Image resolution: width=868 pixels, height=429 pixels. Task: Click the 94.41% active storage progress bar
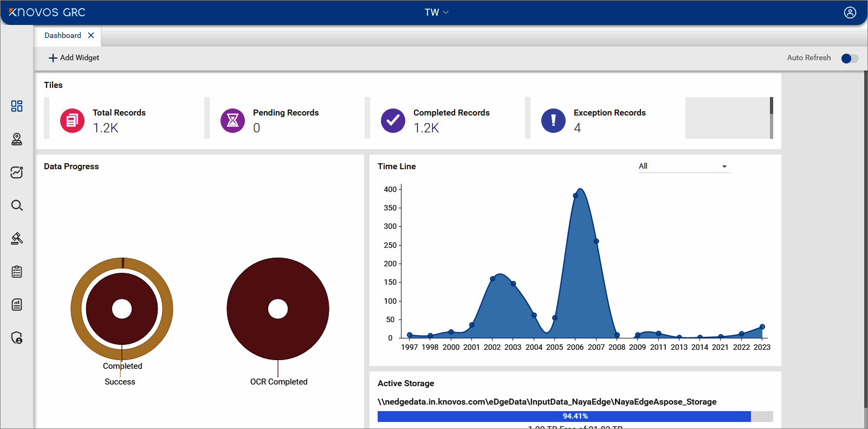point(574,417)
